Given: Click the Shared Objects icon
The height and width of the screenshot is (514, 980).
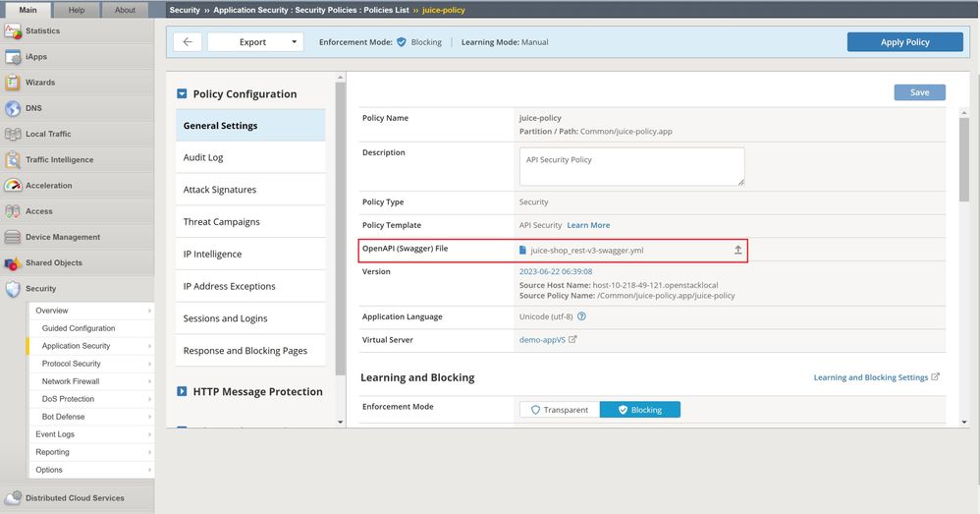Looking at the screenshot, I should tap(13, 262).
